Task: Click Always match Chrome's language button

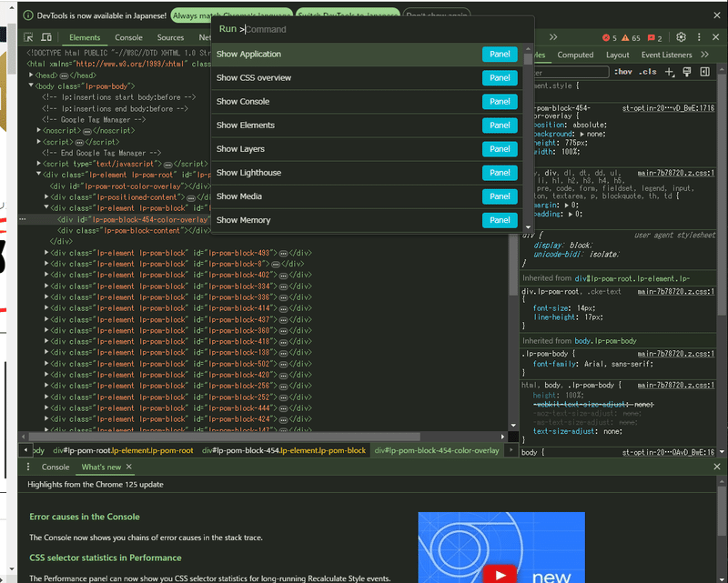Action: coord(232,15)
